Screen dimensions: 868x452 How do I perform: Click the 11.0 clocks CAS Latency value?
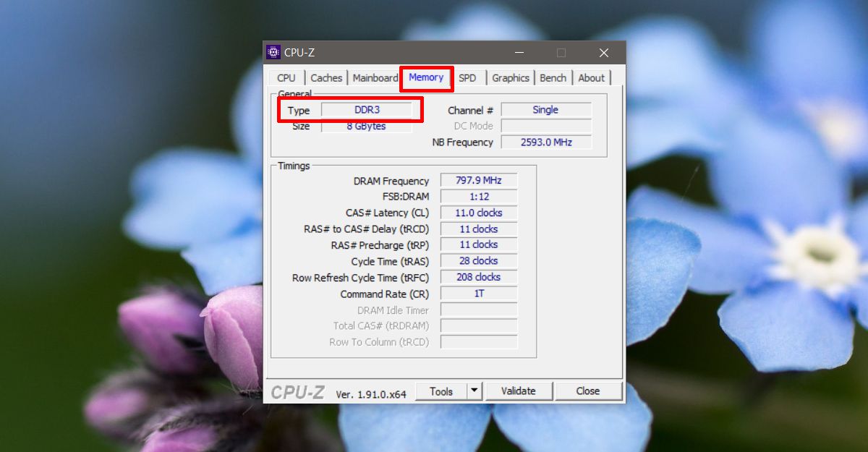pyautogui.click(x=479, y=213)
